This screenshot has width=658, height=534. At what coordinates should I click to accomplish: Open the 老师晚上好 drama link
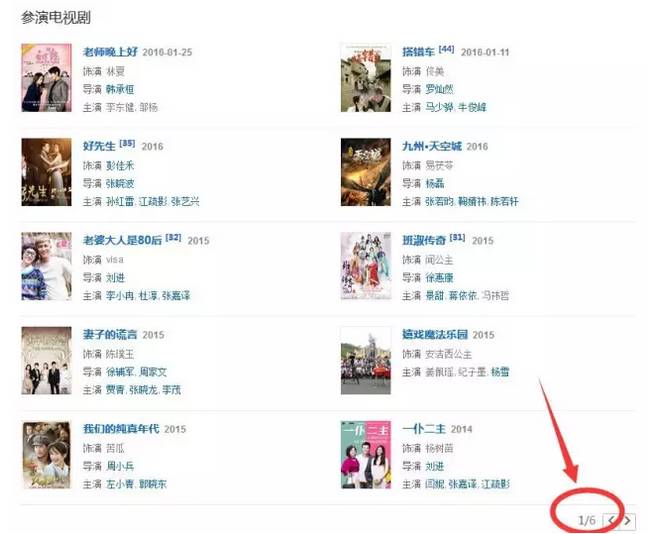pyautogui.click(x=110, y=52)
